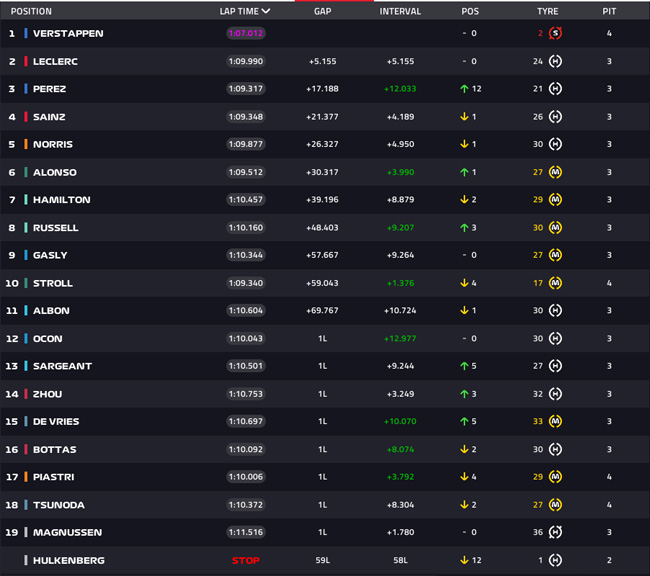Open the LAP TIME column dropdown chevron
Screen dimensions: 650x576
[x=266, y=11]
